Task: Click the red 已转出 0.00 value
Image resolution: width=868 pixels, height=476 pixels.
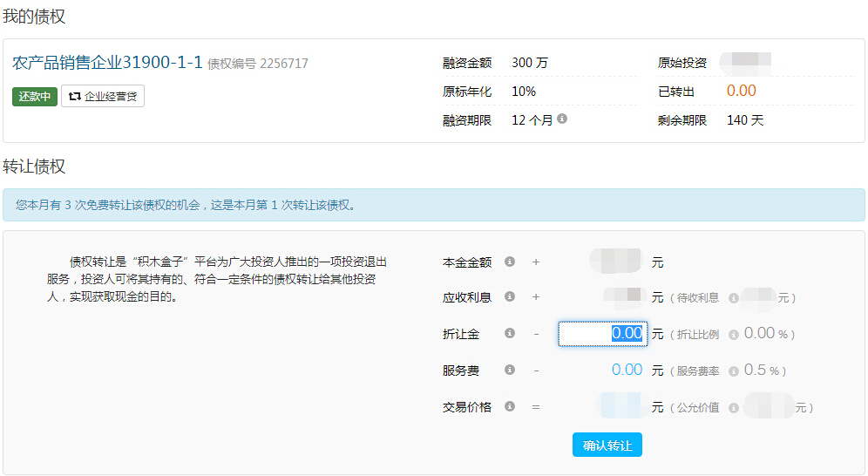Action: click(741, 91)
